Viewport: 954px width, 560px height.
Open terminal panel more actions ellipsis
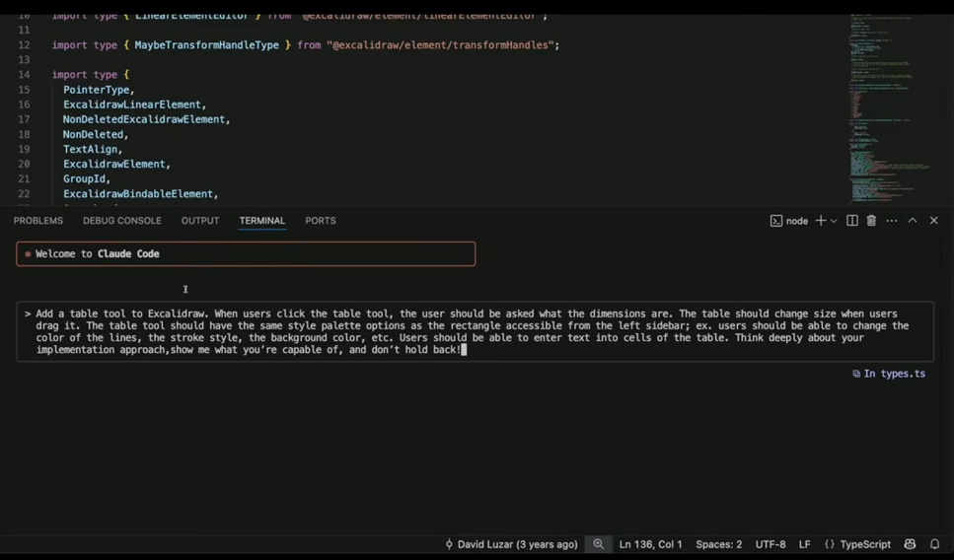tap(891, 221)
